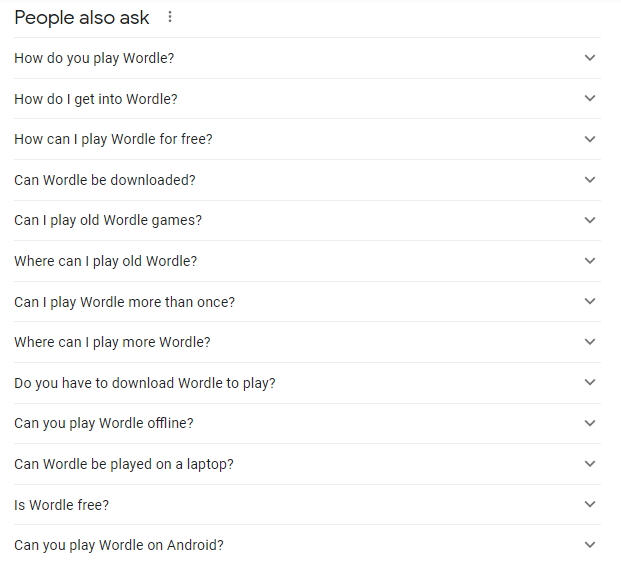Click chevron beside 'How can I play Wordle for free?'

(x=590, y=139)
